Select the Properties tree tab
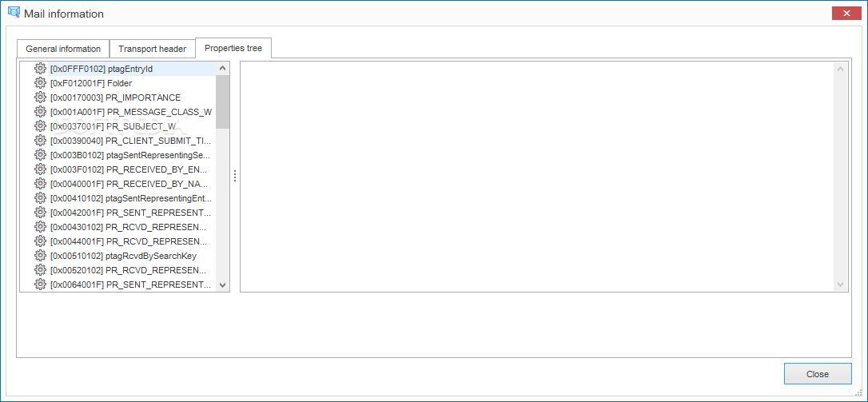Screen dimensions: 868x402 point(233,48)
